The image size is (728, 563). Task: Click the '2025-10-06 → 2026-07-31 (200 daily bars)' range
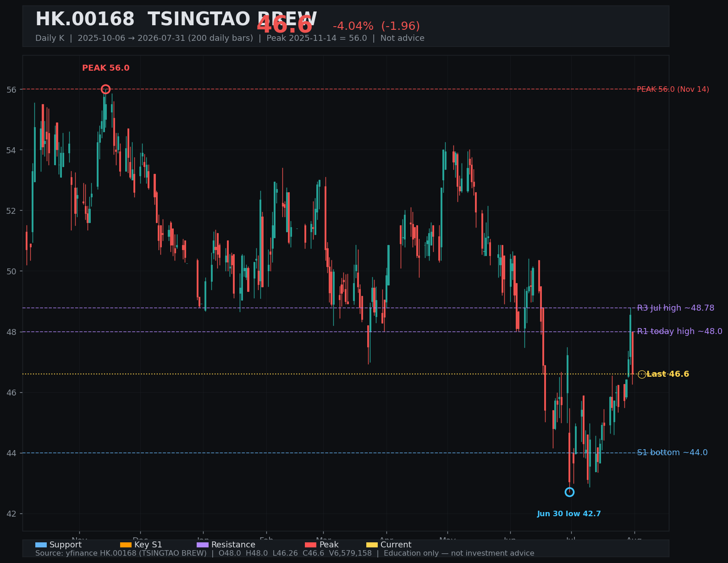[x=165, y=38]
